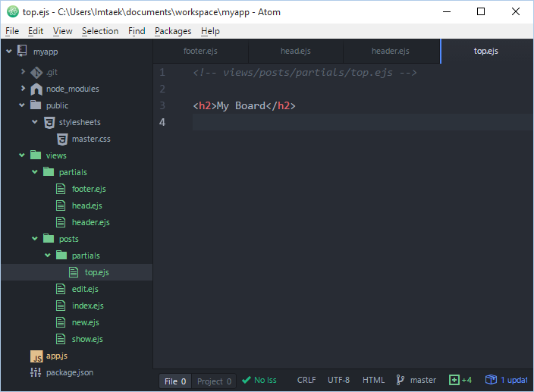
Task: Collapse the public folder chevron
Action: pos(22,105)
